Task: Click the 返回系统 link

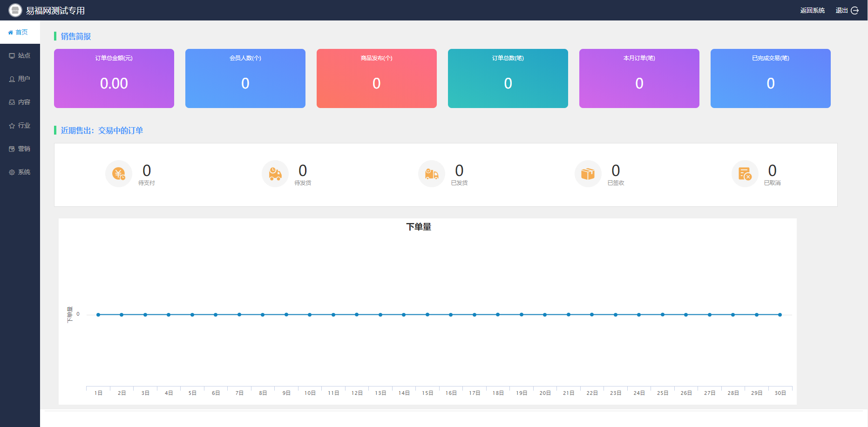Action: (813, 10)
